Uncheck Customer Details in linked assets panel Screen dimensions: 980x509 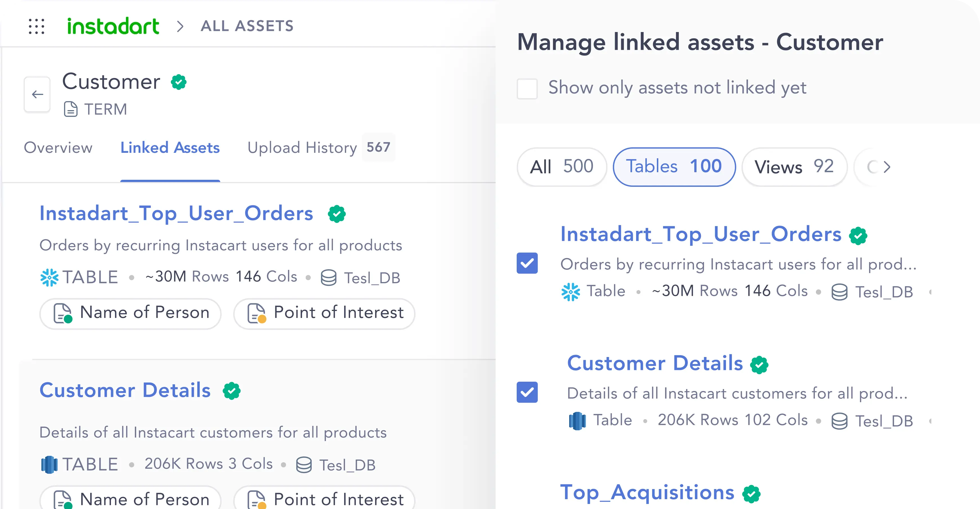tap(527, 392)
